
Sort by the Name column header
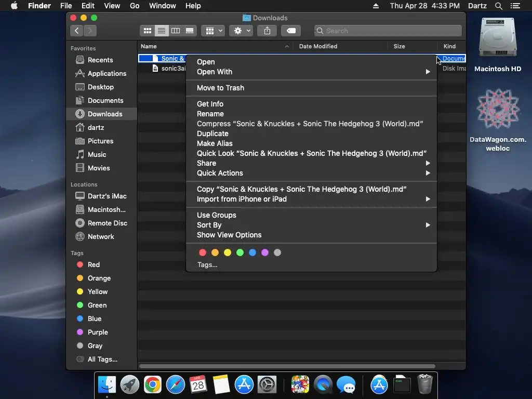coord(216,46)
